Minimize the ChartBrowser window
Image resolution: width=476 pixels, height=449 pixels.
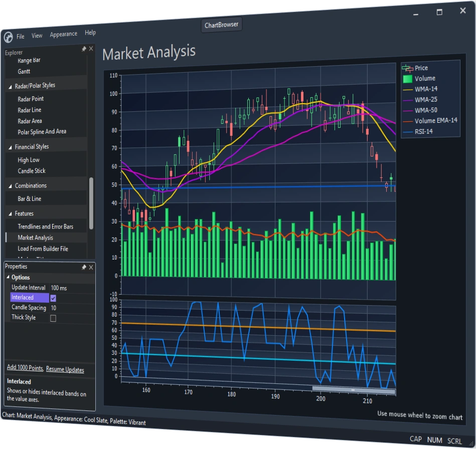416,14
